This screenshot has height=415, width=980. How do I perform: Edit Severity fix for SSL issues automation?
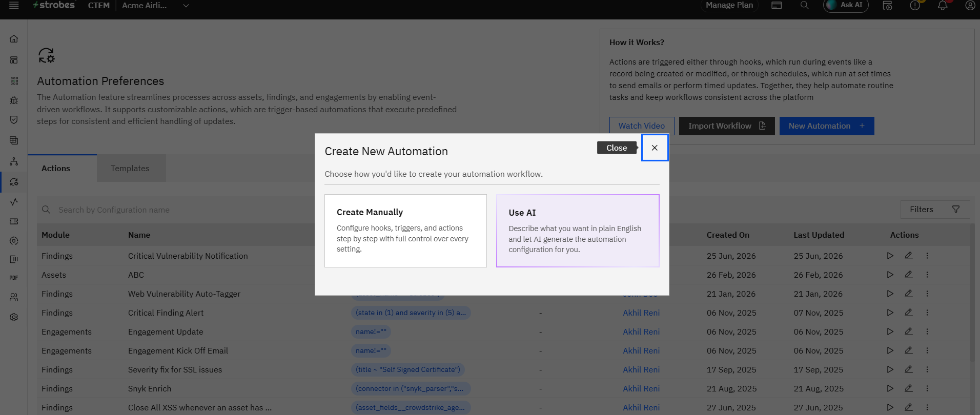pos(909,369)
